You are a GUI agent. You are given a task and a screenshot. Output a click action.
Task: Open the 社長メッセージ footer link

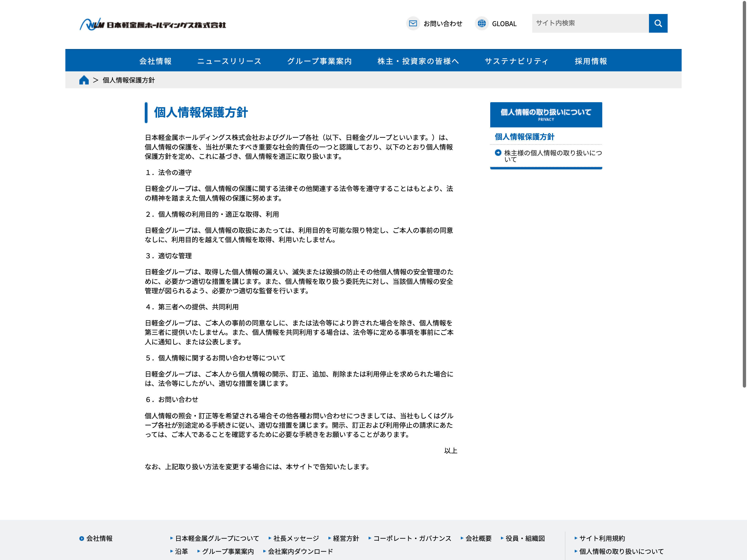(x=296, y=538)
